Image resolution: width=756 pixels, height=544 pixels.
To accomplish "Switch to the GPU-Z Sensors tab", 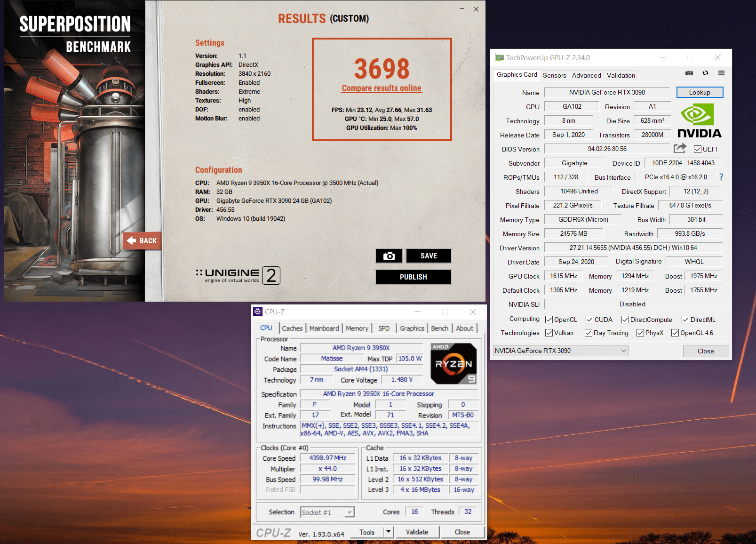I will click(555, 75).
